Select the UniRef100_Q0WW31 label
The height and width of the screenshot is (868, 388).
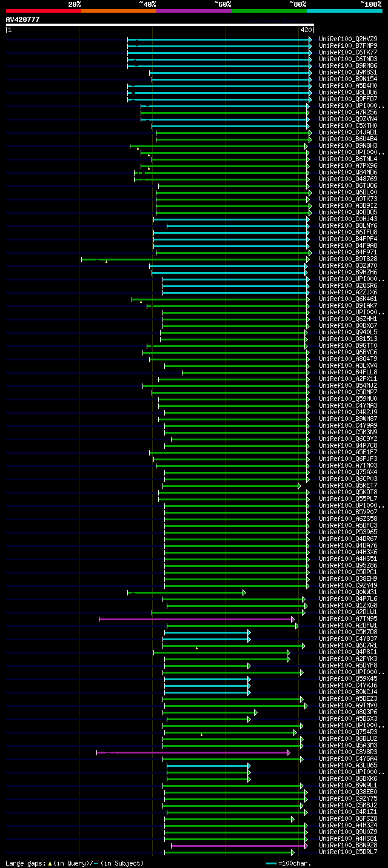348,592
